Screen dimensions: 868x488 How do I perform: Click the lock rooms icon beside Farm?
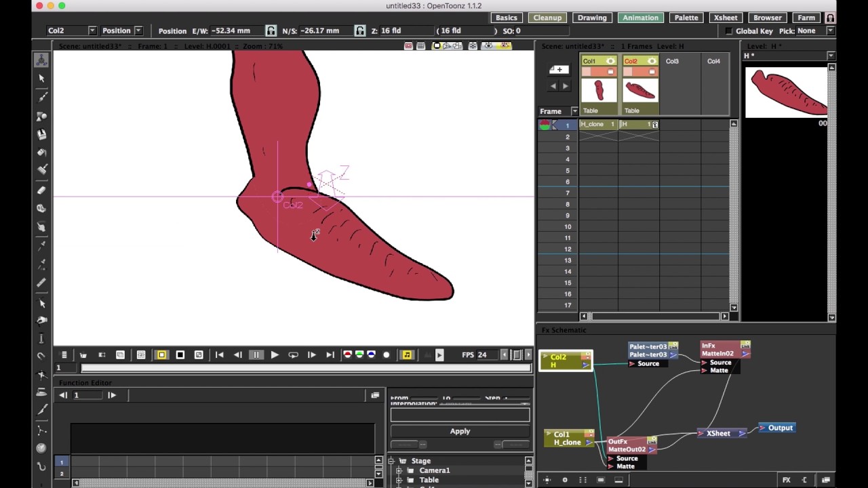point(830,18)
